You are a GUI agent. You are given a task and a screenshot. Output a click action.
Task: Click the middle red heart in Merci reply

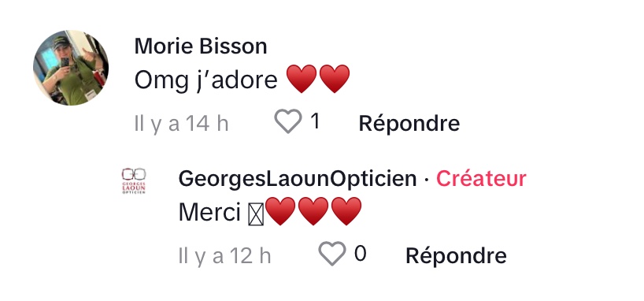pos(313,211)
